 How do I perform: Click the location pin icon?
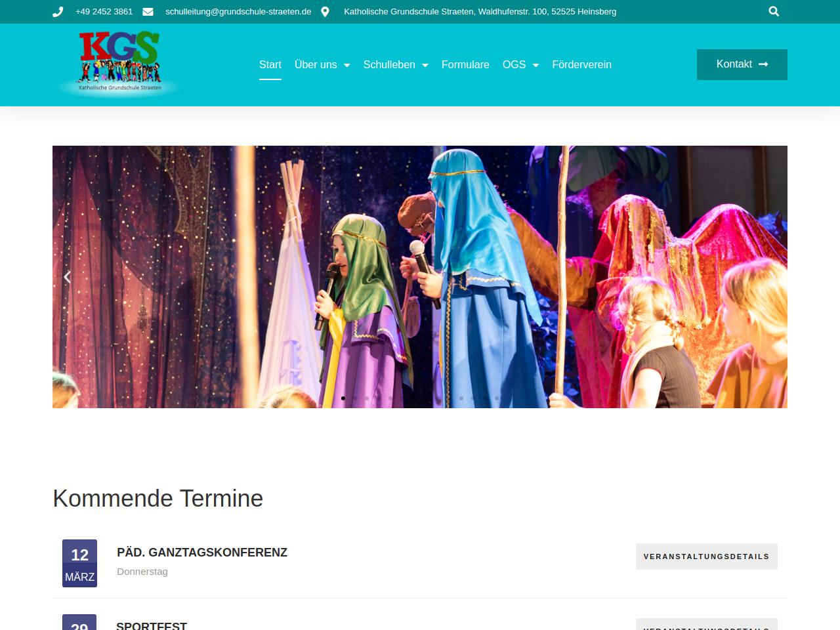(x=325, y=12)
